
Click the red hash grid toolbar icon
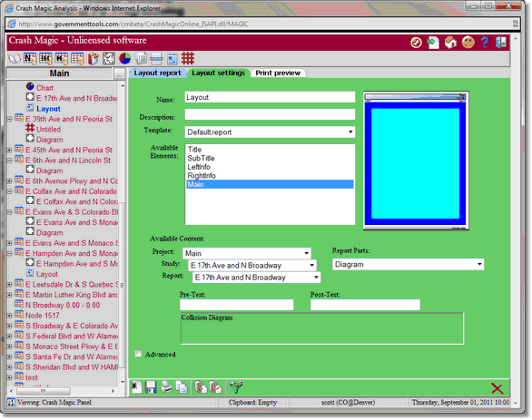pyautogui.click(x=188, y=58)
